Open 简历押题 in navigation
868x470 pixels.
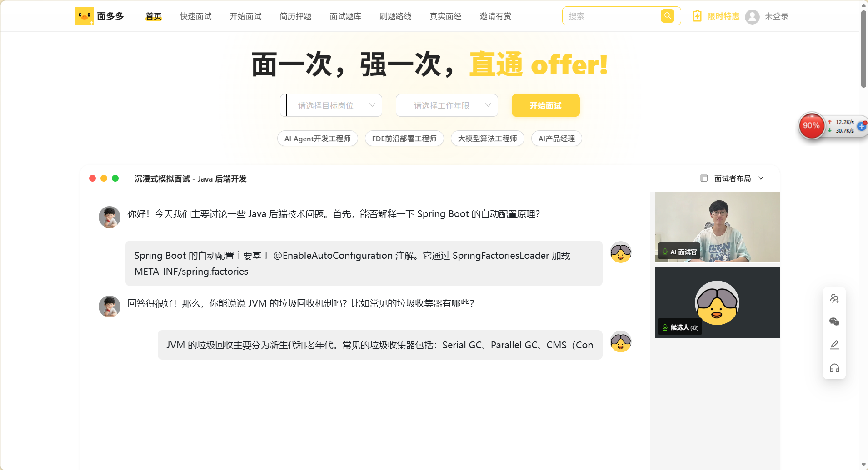296,16
